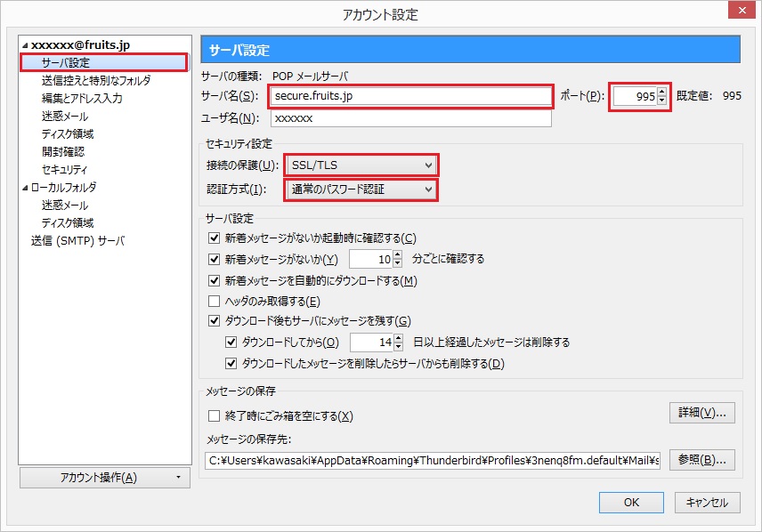Increase the port number with stepper
The image size is (762, 532).
(661, 92)
